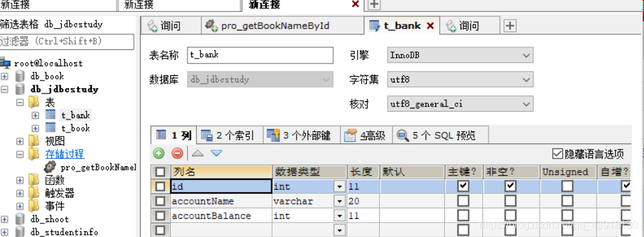The image size is (644, 237).
Task: Click the db_jdbcstudy database icon
Action: coord(20,89)
